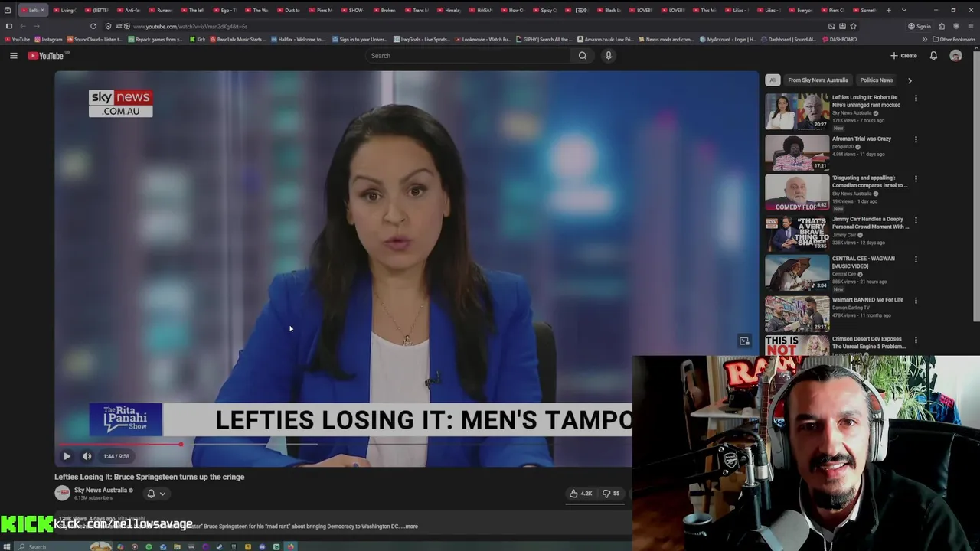The width and height of the screenshot is (980, 551).
Task: Open options menu for De Niro rant video
Action: pos(916,98)
